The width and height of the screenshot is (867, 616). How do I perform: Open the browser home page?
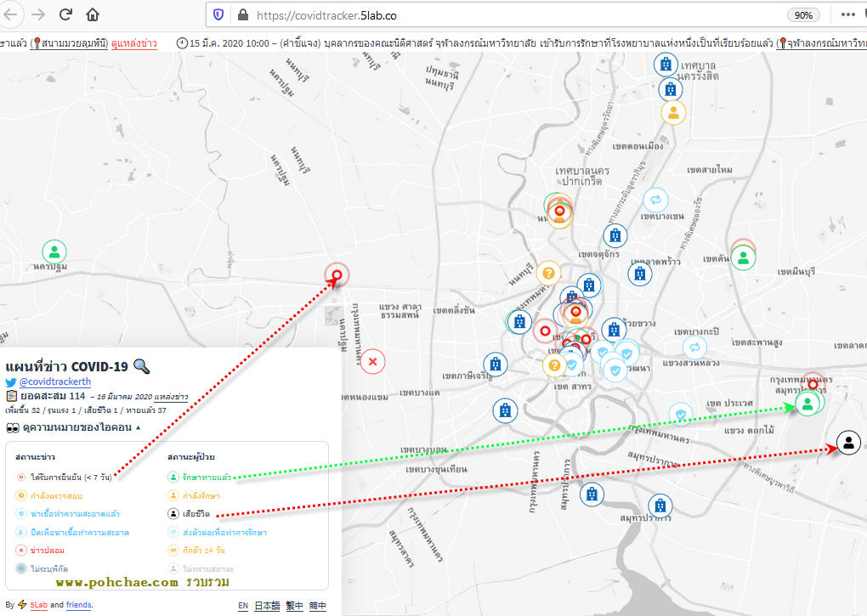click(93, 15)
